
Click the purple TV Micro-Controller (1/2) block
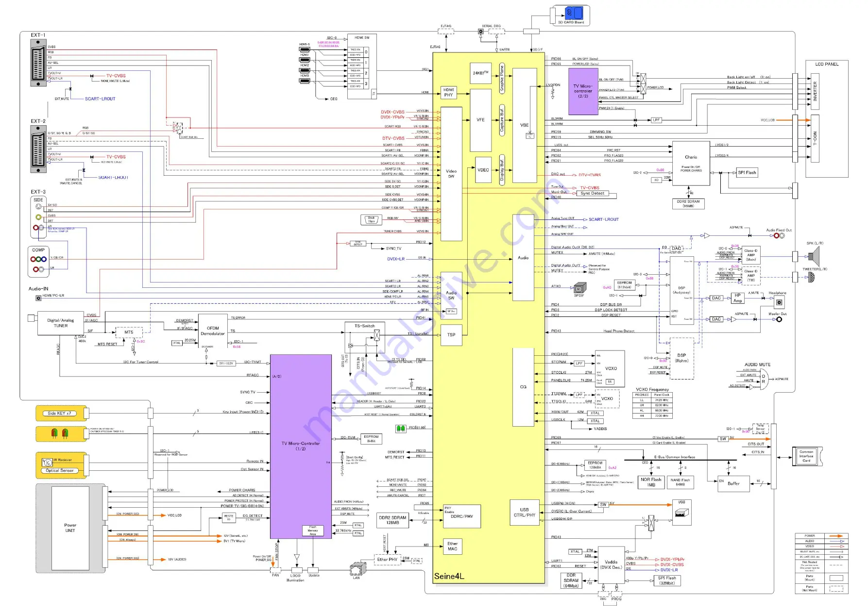(301, 446)
